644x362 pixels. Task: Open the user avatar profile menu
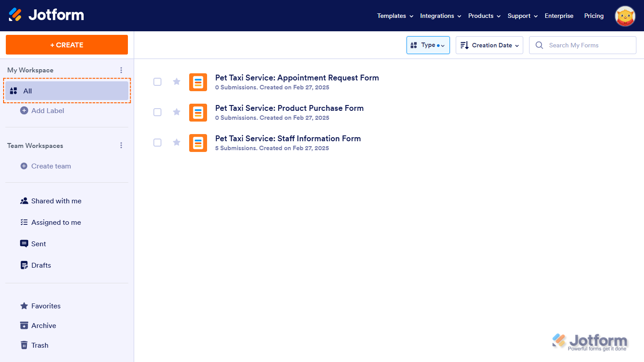625,16
